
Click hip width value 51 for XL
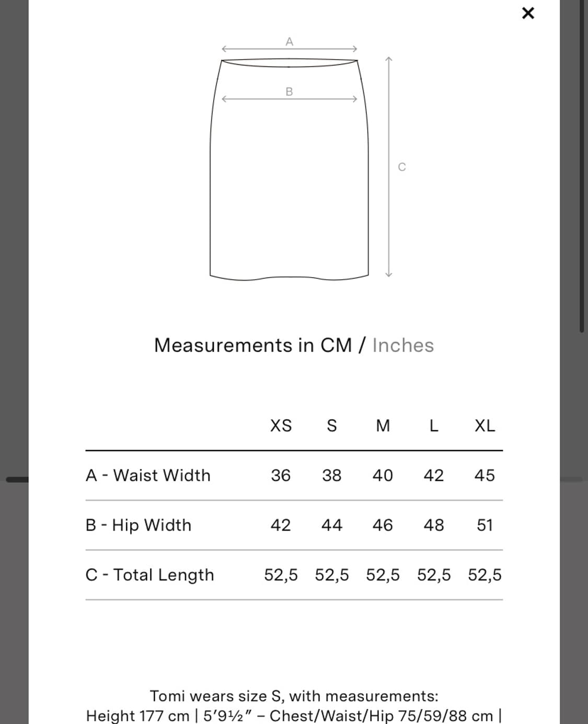(485, 525)
